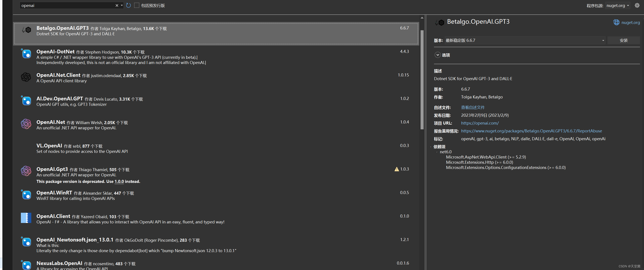Select OpenAI-DotNet package icon
This screenshot has width=644, height=270.
[x=26, y=53]
